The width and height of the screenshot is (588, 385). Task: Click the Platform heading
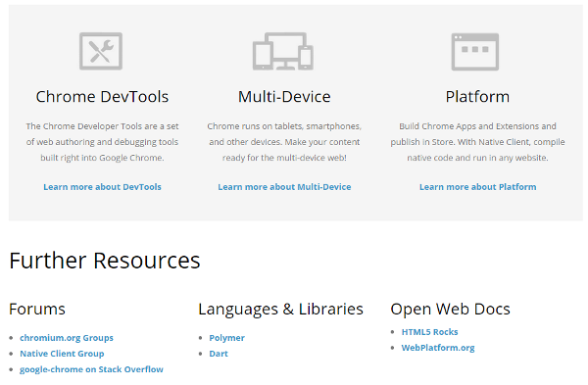point(478,97)
